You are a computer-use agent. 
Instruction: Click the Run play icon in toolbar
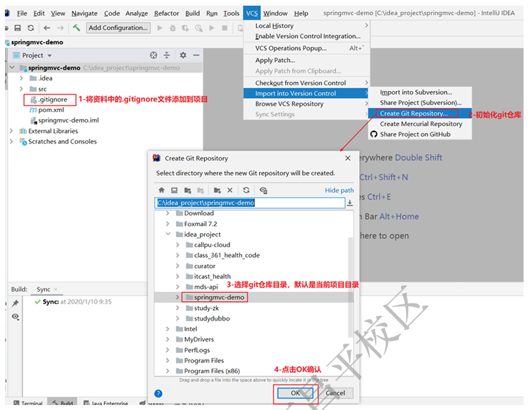tap(160, 28)
